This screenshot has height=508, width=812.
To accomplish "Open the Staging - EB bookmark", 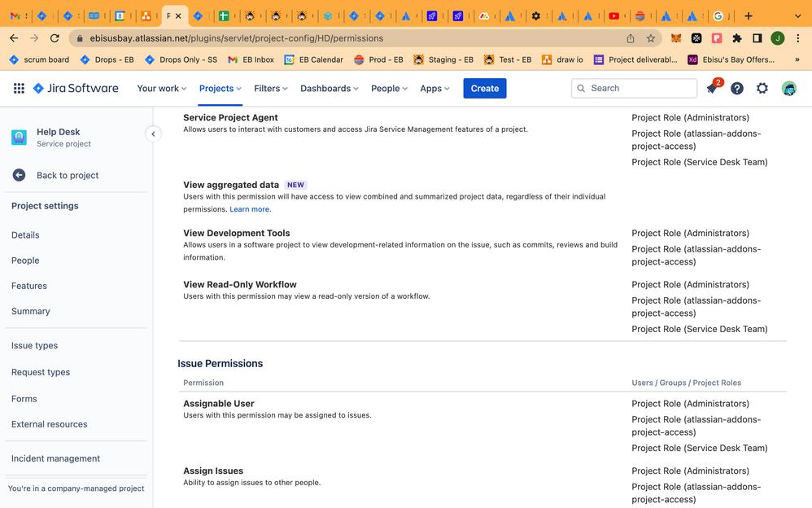I will point(443,59).
